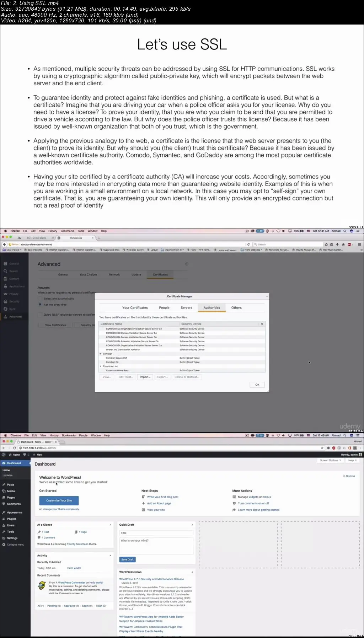The height and width of the screenshot is (638, 364).
Task: Click the Save Draft button
Action: [x=127, y=560]
